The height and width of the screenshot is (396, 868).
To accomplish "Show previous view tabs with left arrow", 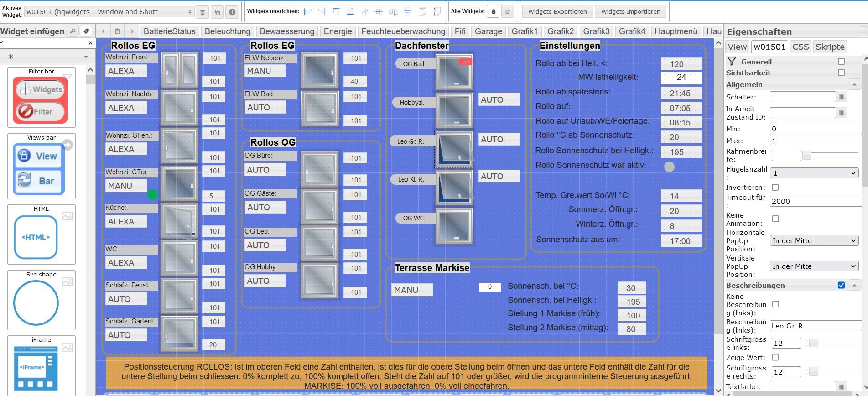I will pos(103,31).
